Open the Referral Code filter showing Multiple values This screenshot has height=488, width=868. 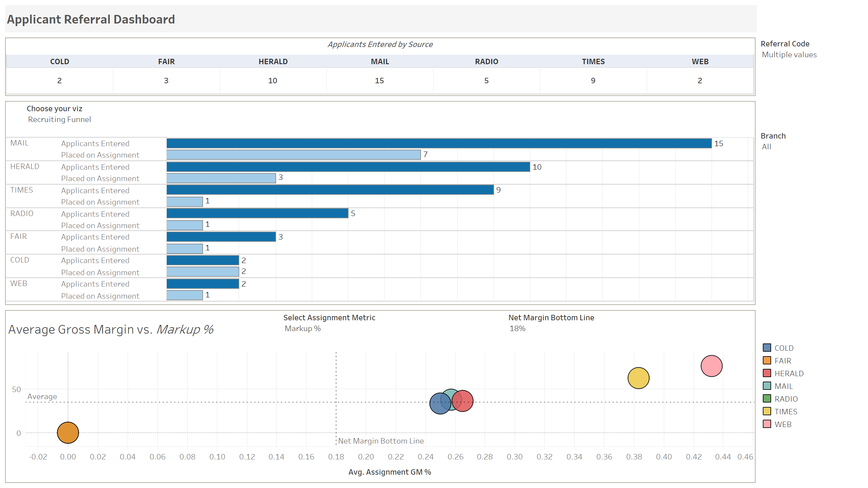(789, 55)
